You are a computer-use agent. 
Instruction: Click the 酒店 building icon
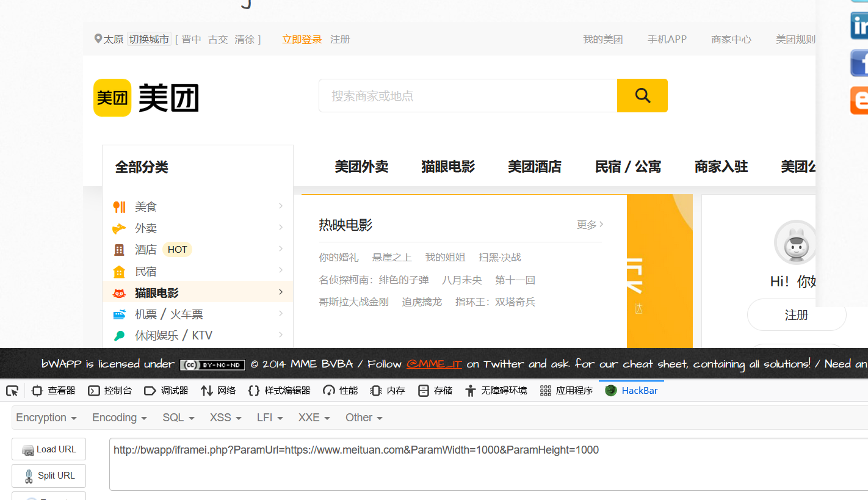(119, 250)
